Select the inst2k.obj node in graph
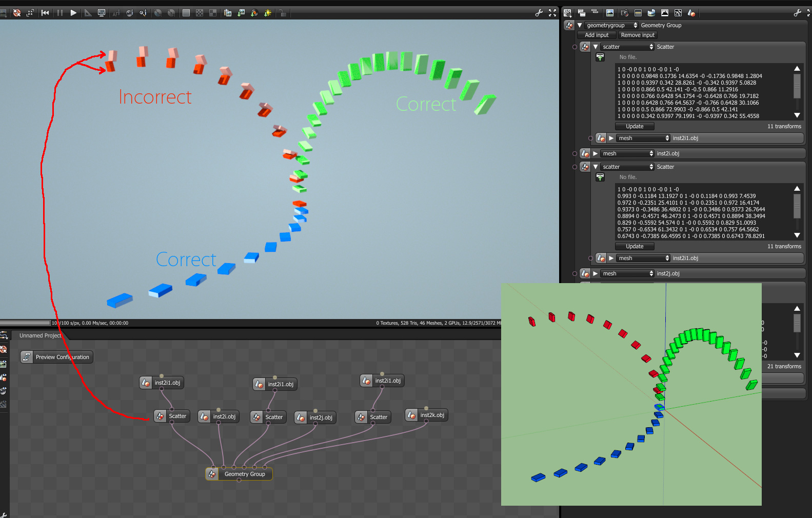The image size is (812, 518). (x=426, y=415)
